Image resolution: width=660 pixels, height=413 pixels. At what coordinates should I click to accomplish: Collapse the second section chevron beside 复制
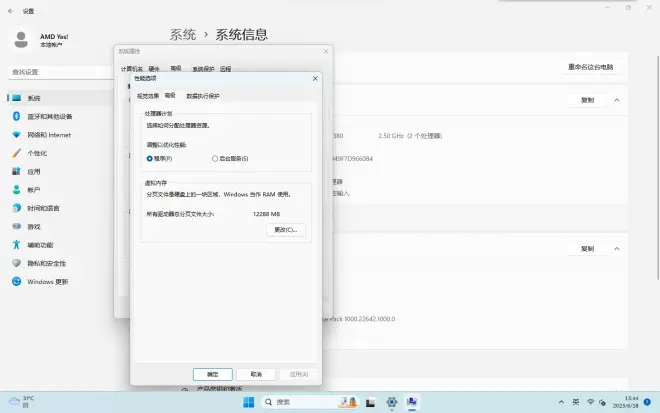tap(617, 249)
